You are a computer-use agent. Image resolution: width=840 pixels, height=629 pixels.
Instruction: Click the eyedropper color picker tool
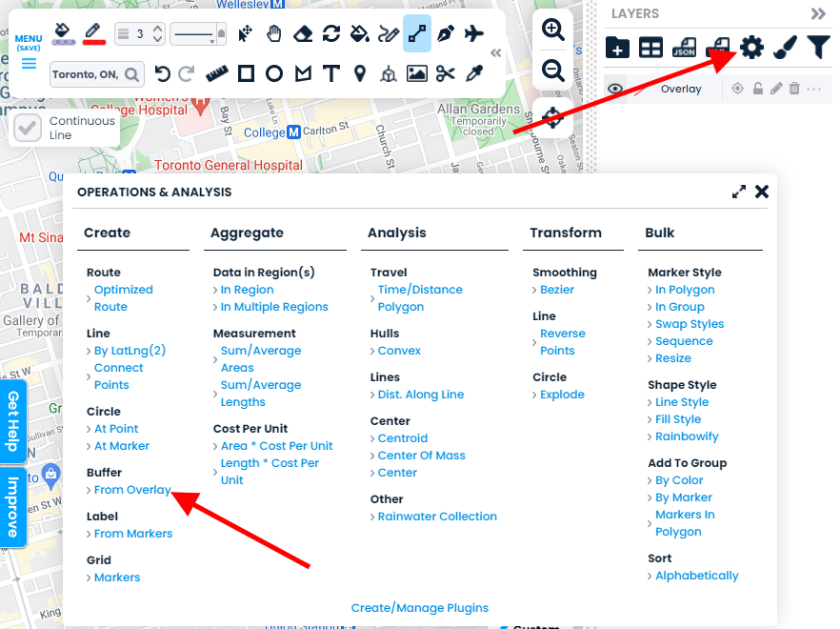473,73
